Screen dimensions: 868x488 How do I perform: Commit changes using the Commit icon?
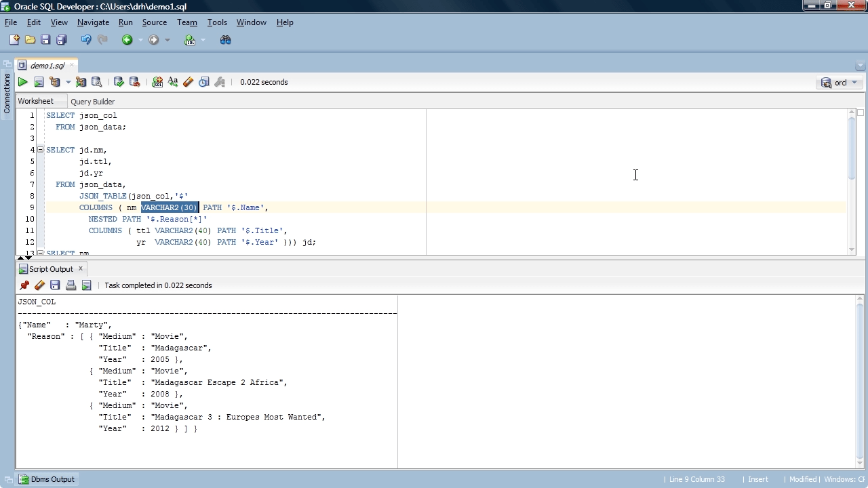tap(117, 81)
